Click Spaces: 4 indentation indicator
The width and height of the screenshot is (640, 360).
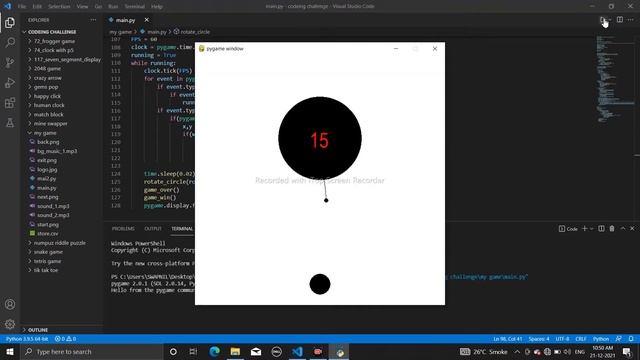539,339
